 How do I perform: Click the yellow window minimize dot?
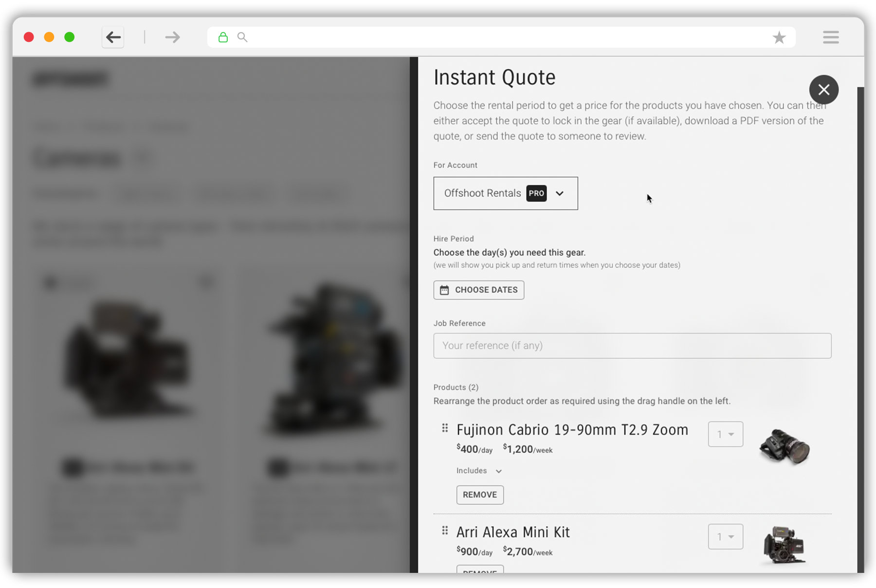click(49, 37)
